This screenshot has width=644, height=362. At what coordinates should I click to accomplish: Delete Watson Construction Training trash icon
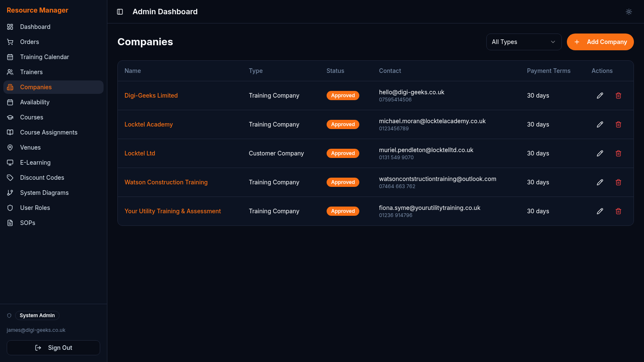coord(618,182)
